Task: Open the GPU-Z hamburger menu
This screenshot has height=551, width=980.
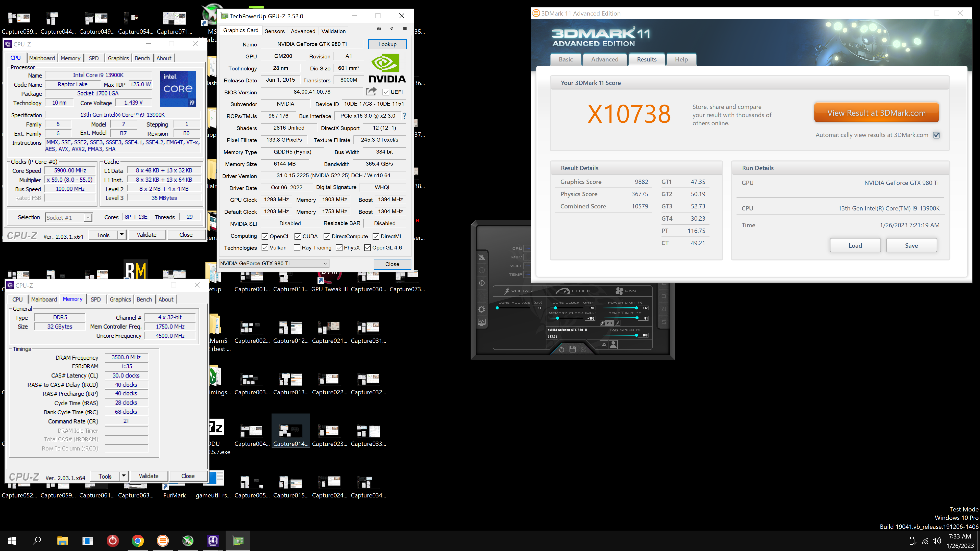Action: (405, 29)
